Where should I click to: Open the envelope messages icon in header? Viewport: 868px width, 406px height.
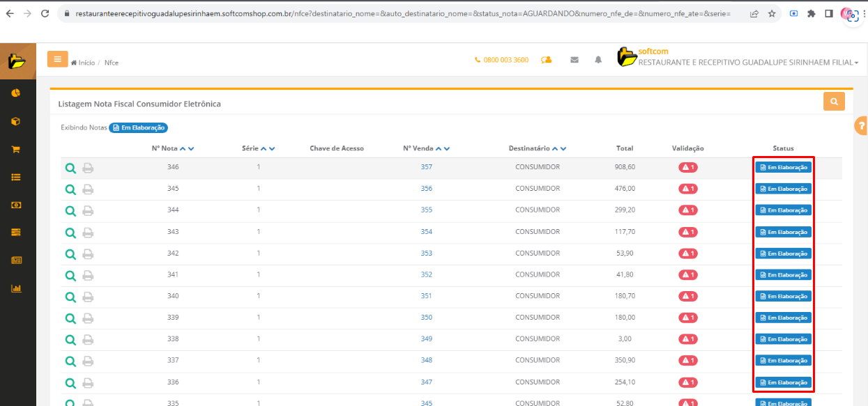click(x=574, y=60)
